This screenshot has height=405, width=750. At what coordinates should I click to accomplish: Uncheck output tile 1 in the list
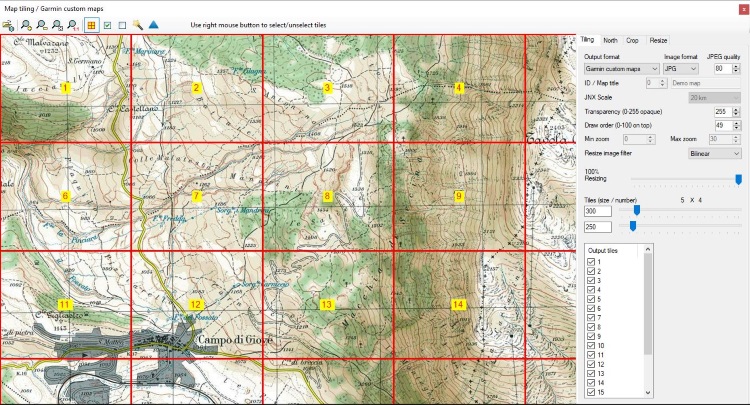592,261
